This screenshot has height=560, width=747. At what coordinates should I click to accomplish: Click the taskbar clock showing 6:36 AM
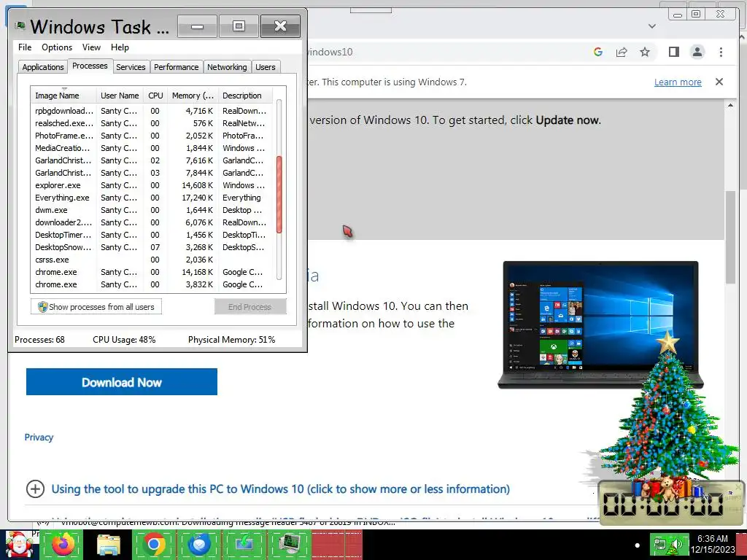click(x=713, y=544)
